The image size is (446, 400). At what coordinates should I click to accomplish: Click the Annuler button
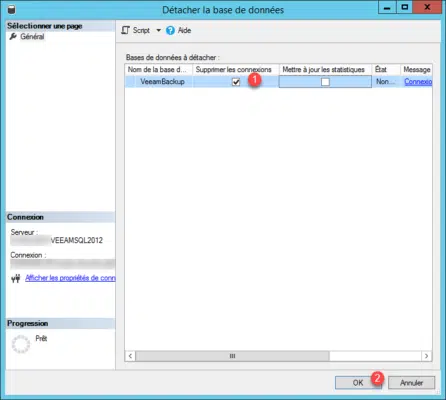tap(411, 383)
